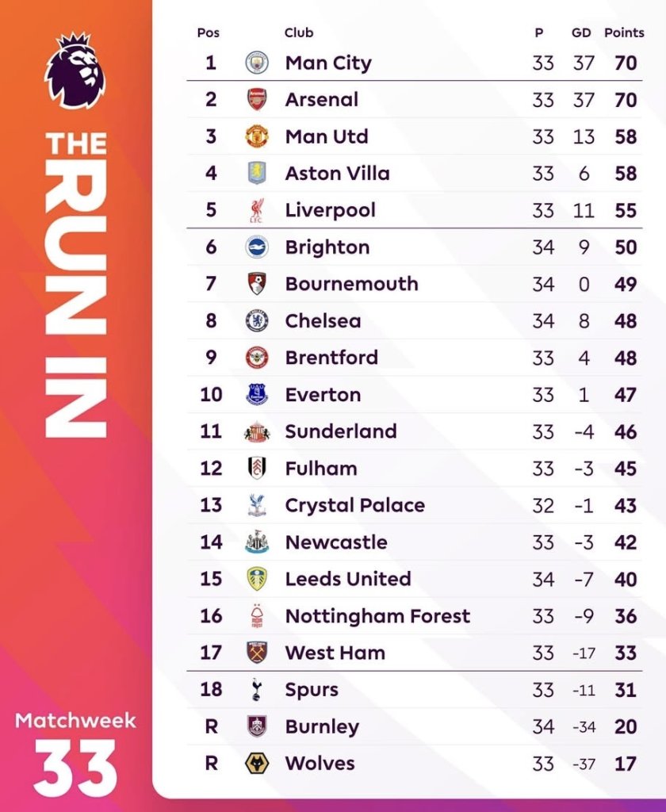This screenshot has height=812, width=666.
Task: Select the Everton crest icon
Action: [x=256, y=395]
